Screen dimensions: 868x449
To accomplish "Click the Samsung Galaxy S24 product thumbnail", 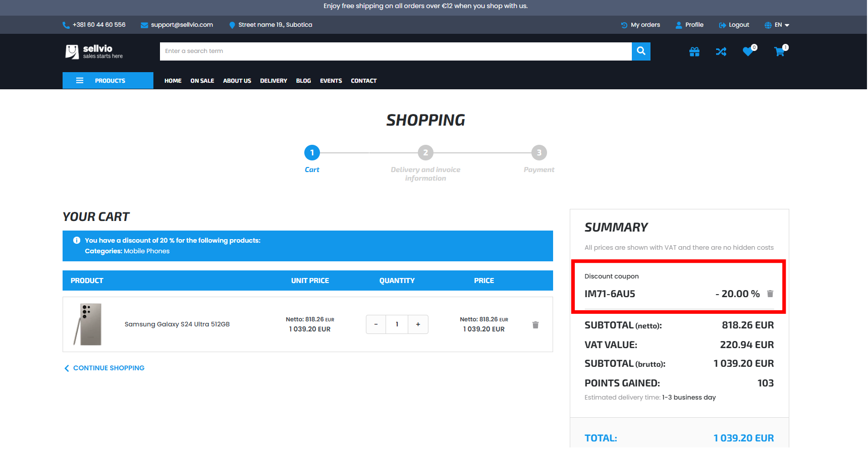I will (88, 324).
